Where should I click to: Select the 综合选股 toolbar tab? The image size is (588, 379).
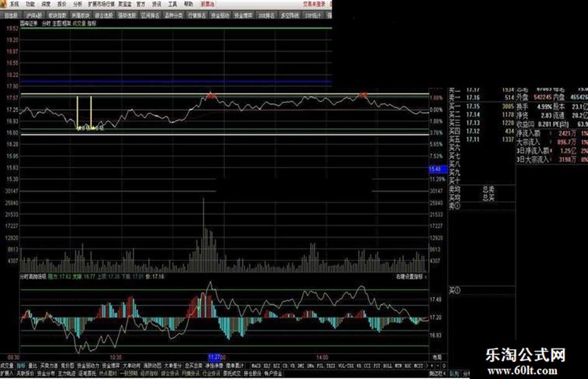[x=103, y=16]
